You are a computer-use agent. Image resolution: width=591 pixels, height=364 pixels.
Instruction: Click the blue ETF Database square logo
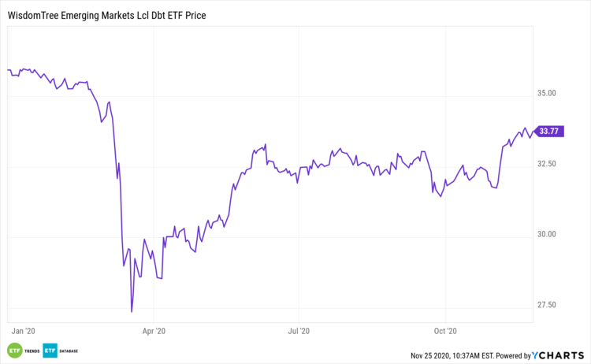pos(50,350)
